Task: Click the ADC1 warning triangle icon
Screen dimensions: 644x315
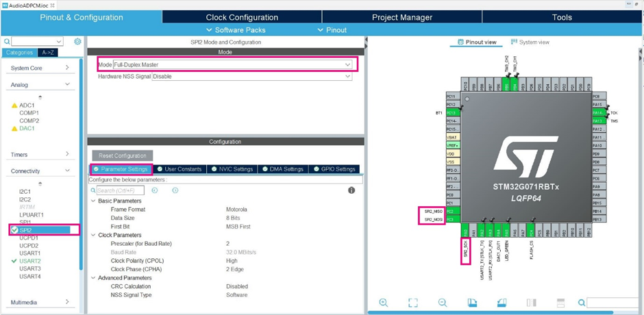Action: click(x=14, y=105)
